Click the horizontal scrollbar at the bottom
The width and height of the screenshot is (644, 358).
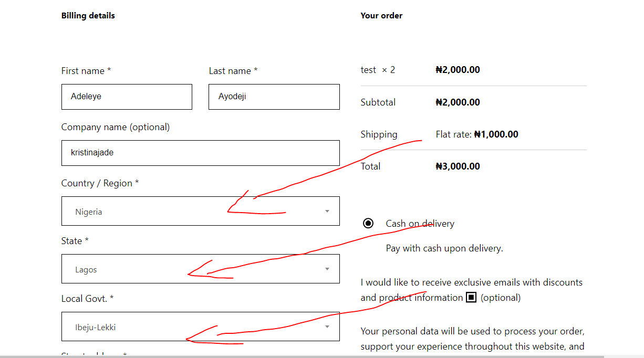pos(302,356)
